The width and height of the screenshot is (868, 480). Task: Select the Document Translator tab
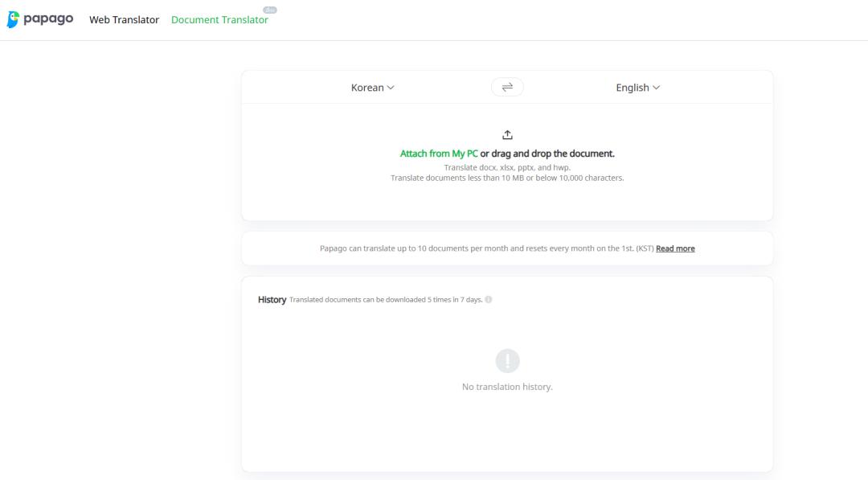pyautogui.click(x=219, y=19)
